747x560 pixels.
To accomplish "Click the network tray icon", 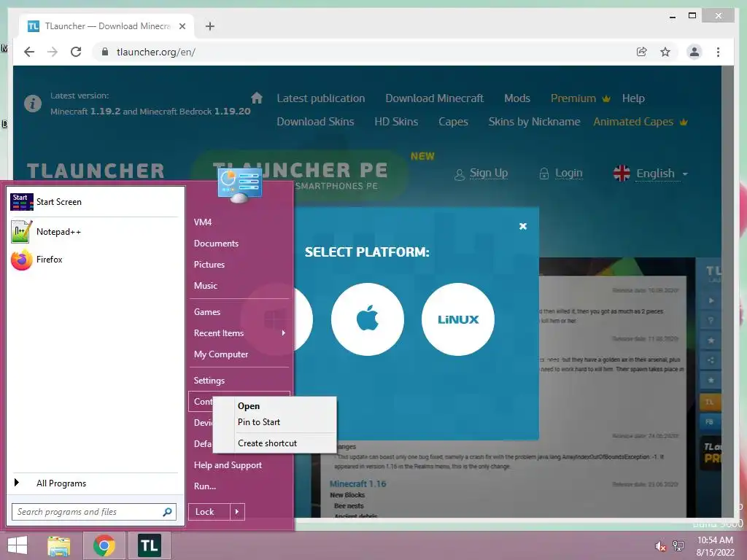I will pos(678,546).
